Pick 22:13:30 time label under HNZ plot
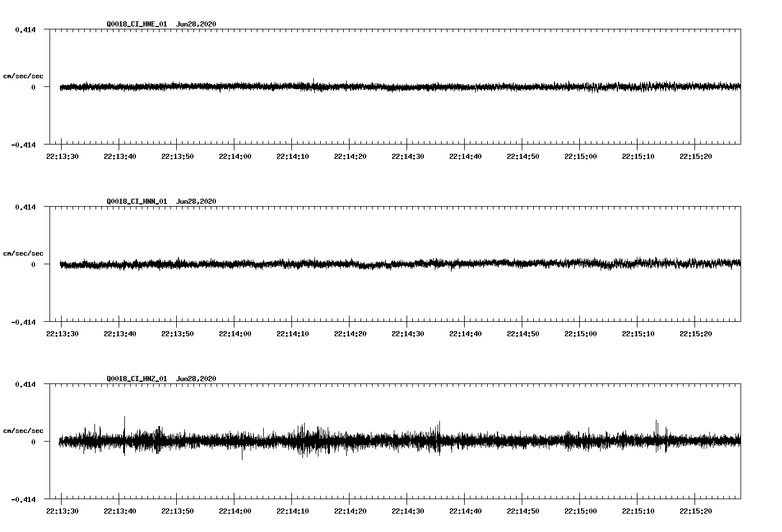 [62, 511]
